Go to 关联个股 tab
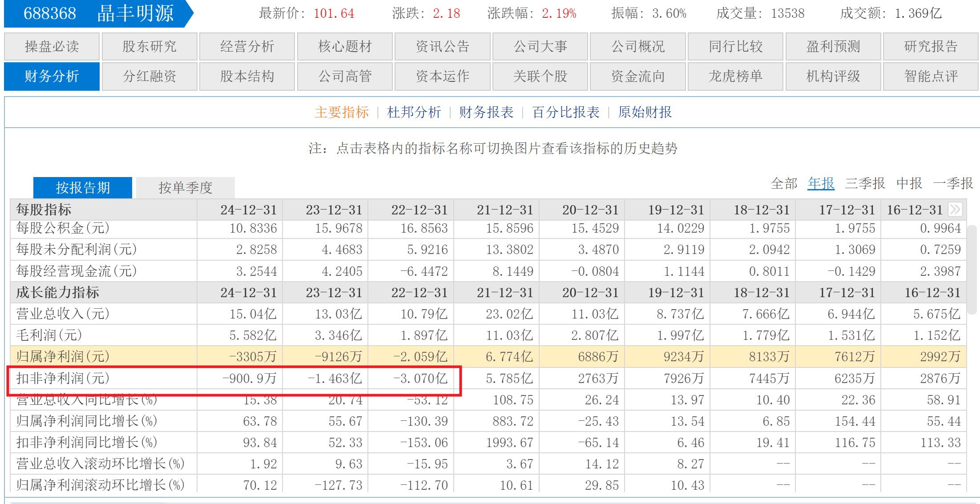 tap(540, 77)
